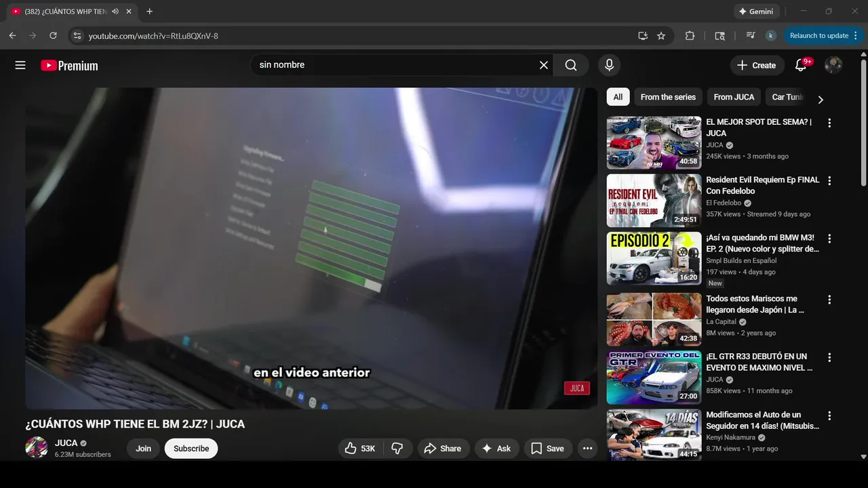868x488 pixels.
Task: Open Kenyi Nakamura channel name
Action: coord(731,438)
